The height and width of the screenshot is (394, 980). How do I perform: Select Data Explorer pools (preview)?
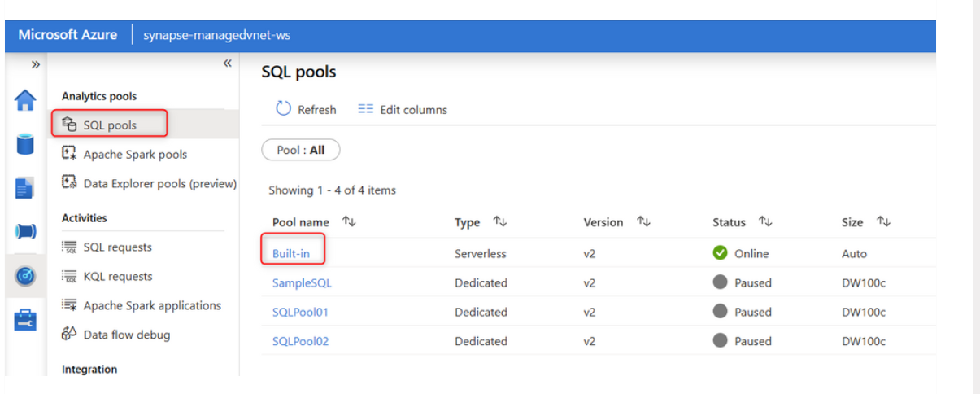pyautogui.click(x=160, y=183)
